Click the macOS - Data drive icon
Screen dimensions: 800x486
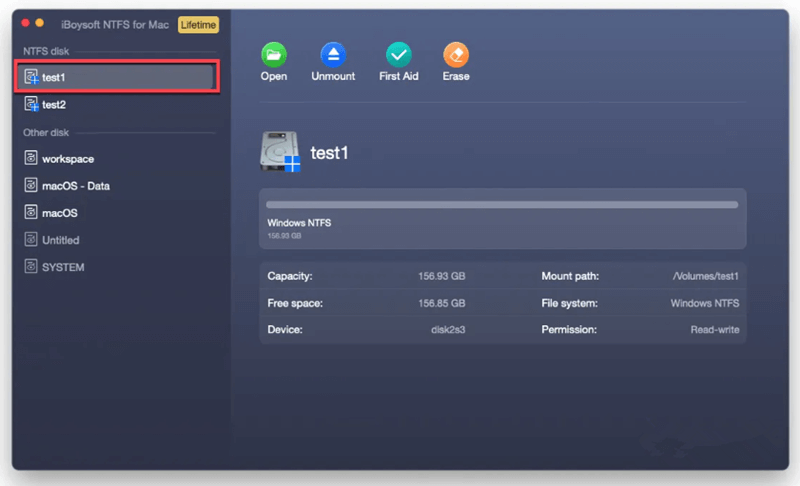pos(31,185)
